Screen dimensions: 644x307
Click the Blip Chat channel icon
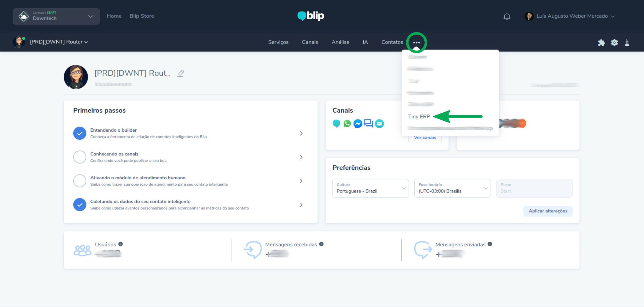[x=336, y=123]
